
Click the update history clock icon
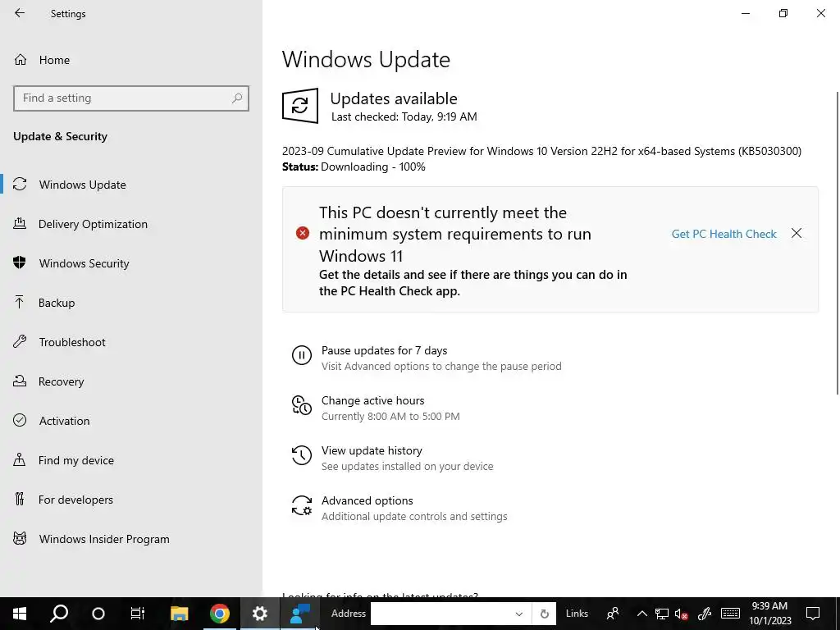(x=302, y=455)
